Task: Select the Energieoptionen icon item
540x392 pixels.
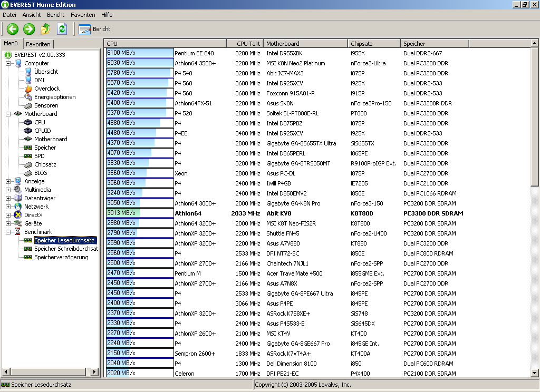Action: tap(28, 97)
